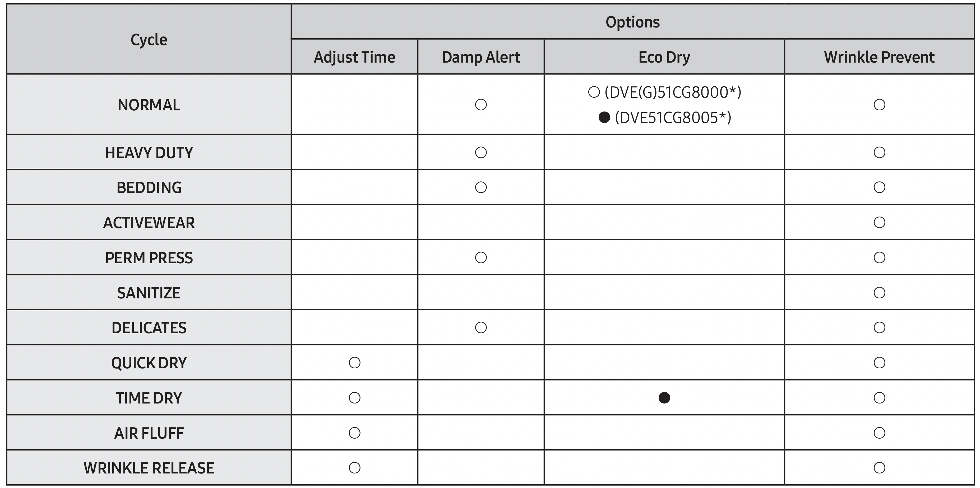Click the HEAVY DUTY Damp Alert circle
The width and height of the screenshot is (980, 488).
pyautogui.click(x=481, y=152)
